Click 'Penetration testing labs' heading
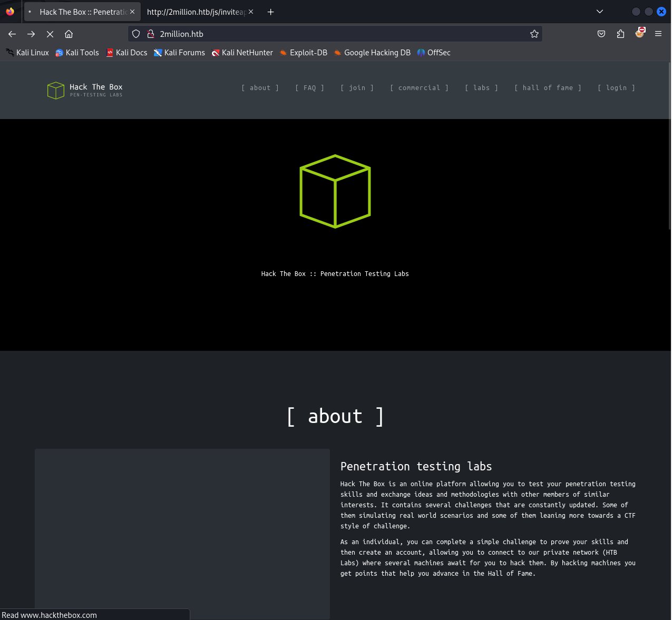This screenshot has height=620, width=672. [416, 466]
